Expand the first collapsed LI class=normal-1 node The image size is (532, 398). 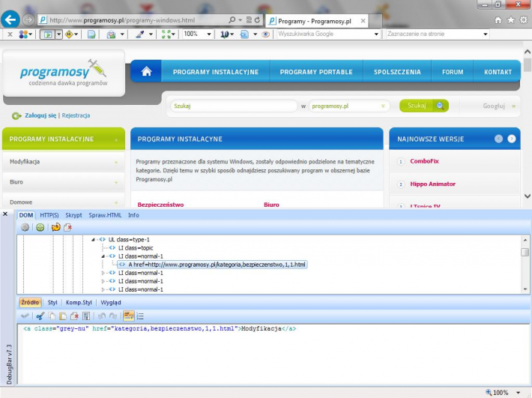(103, 273)
